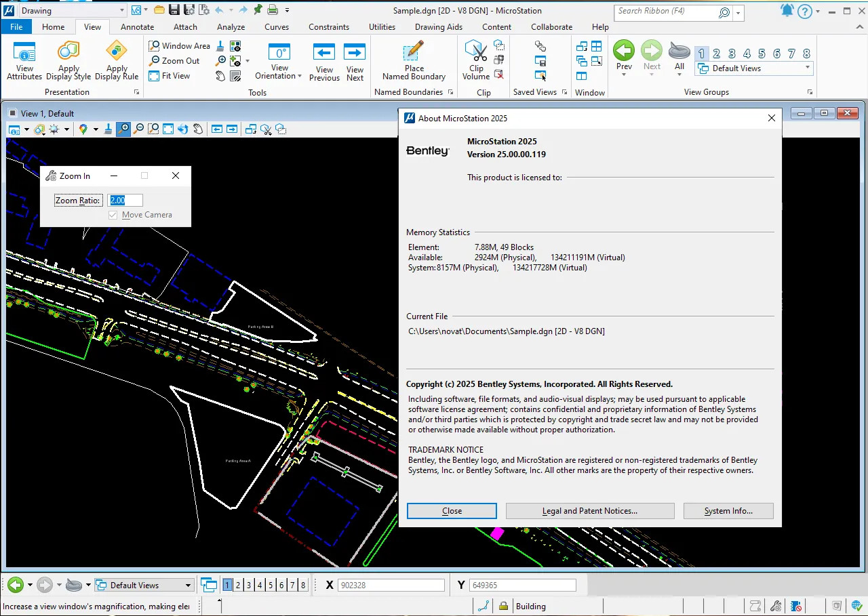
Task: Open View Attributes in ribbon
Action: click(24, 61)
